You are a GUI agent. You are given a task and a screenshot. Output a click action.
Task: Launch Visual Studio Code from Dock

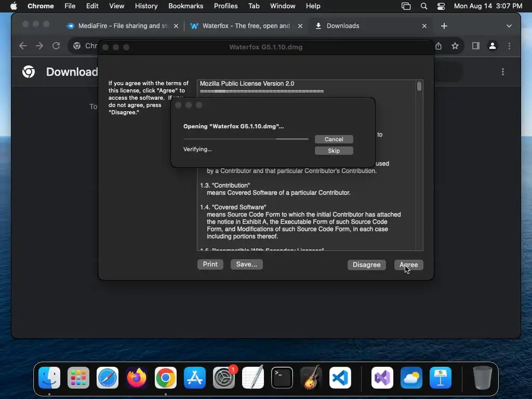coord(340,378)
